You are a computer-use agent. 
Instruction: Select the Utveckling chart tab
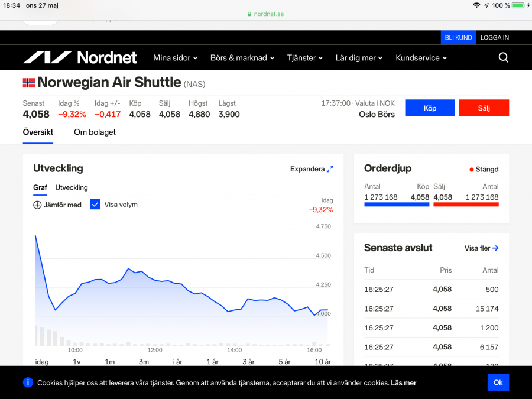tap(72, 187)
